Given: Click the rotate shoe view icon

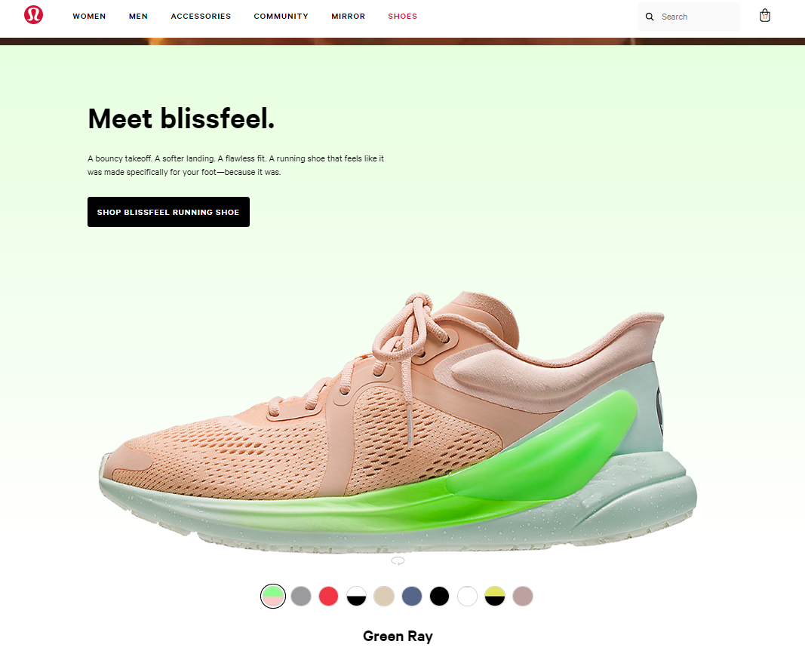Looking at the screenshot, I should click(x=398, y=560).
